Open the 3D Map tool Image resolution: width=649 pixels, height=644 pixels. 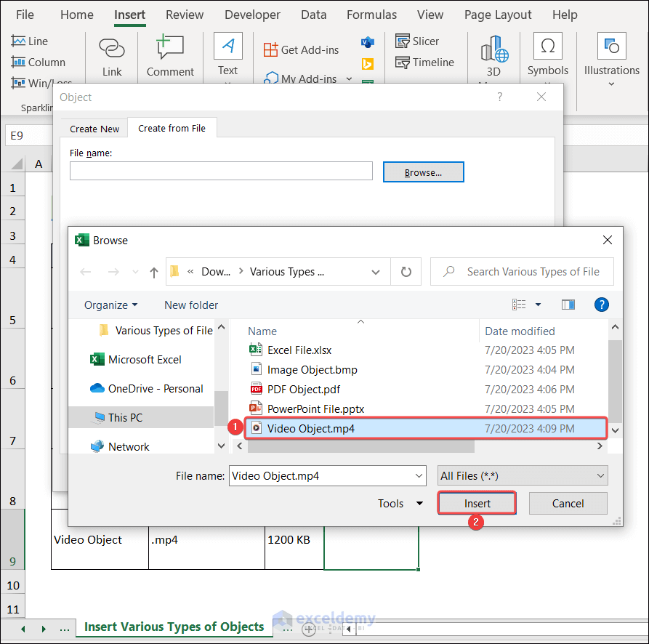click(x=493, y=56)
